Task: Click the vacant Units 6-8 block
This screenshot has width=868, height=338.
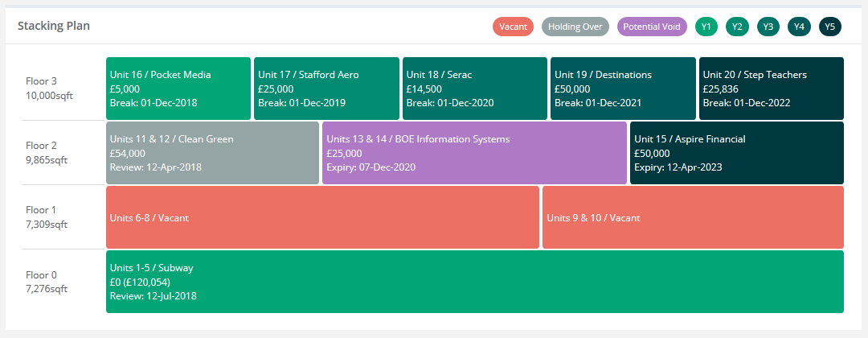Action: pyautogui.click(x=322, y=217)
